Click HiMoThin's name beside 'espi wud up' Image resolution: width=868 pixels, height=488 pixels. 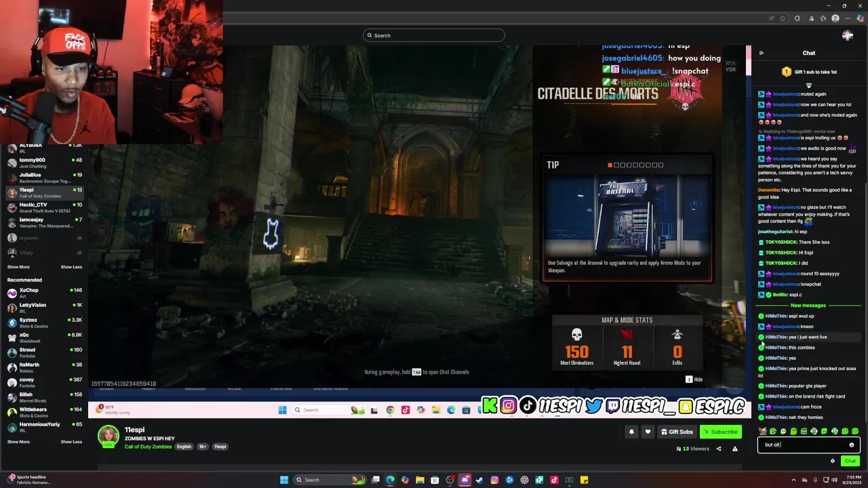tap(776, 316)
